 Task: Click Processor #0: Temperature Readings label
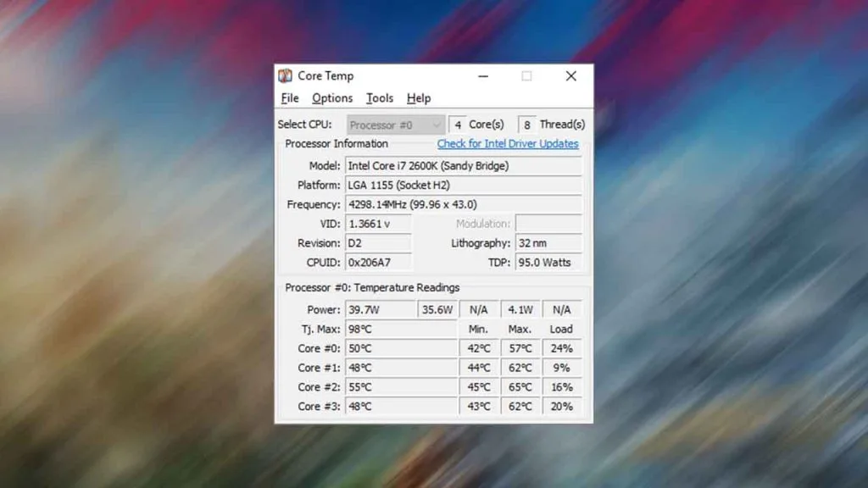372,288
